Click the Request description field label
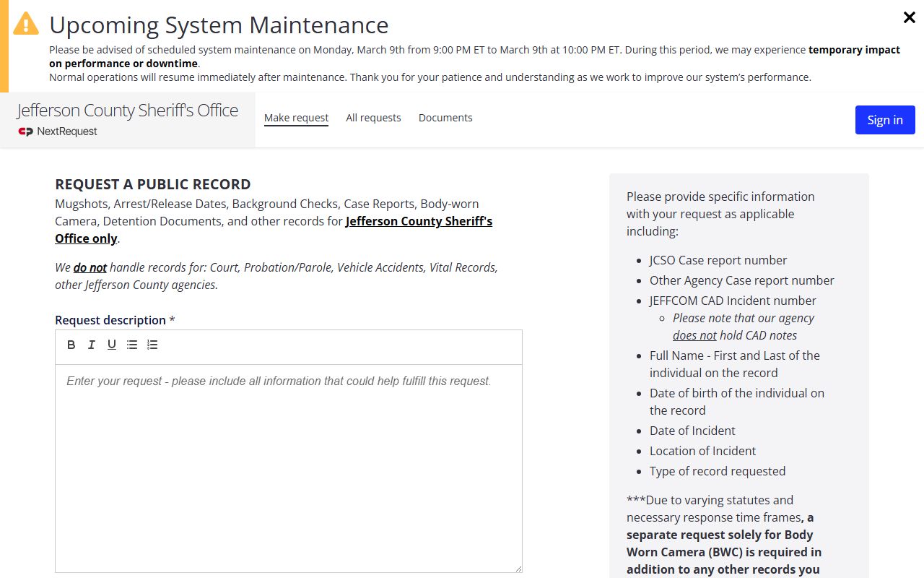 click(110, 320)
